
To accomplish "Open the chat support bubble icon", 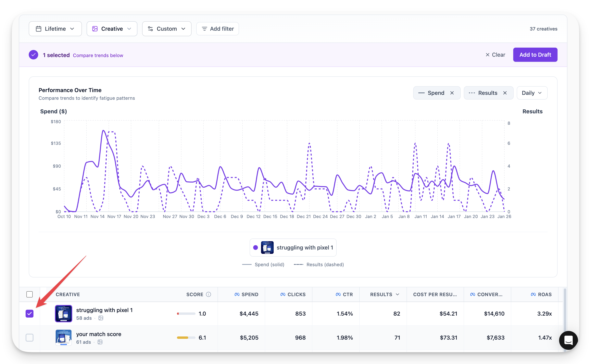I will pyautogui.click(x=568, y=340).
